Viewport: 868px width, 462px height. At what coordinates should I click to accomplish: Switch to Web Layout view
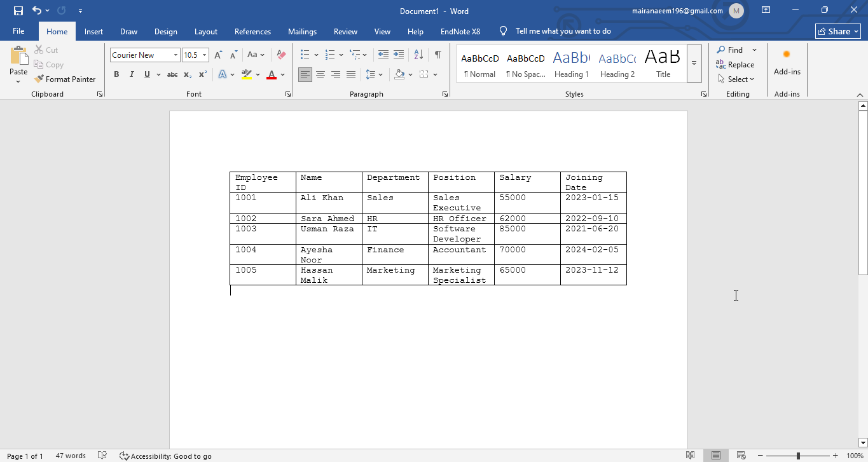point(741,456)
